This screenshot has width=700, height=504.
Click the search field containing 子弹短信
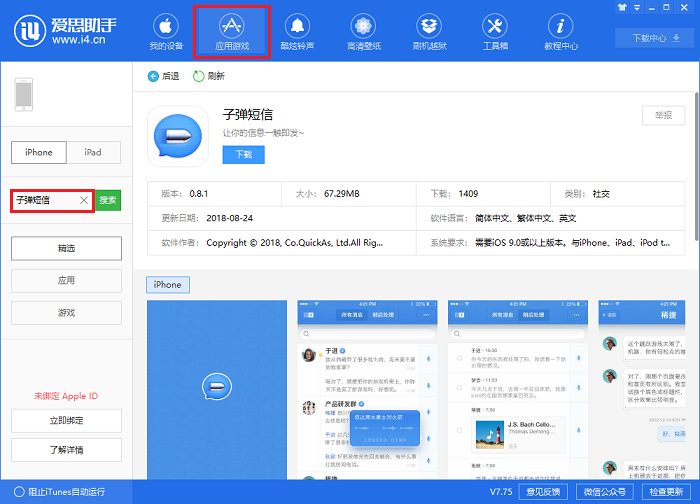tap(53, 200)
